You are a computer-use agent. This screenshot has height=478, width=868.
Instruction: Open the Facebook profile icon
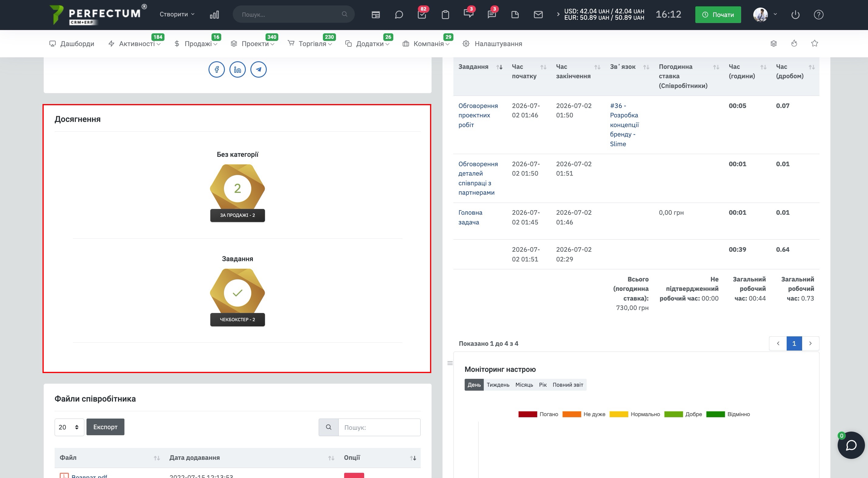coord(216,70)
